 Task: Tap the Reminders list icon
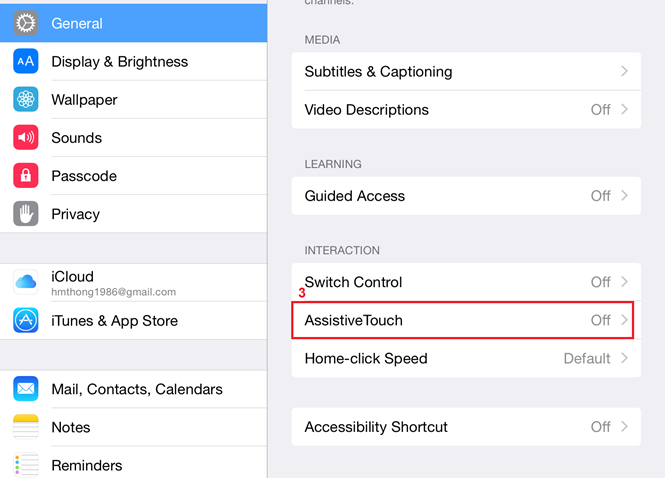pyautogui.click(x=26, y=465)
